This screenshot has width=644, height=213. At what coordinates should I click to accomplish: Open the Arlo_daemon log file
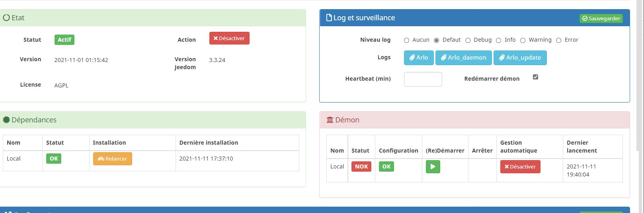pos(463,58)
